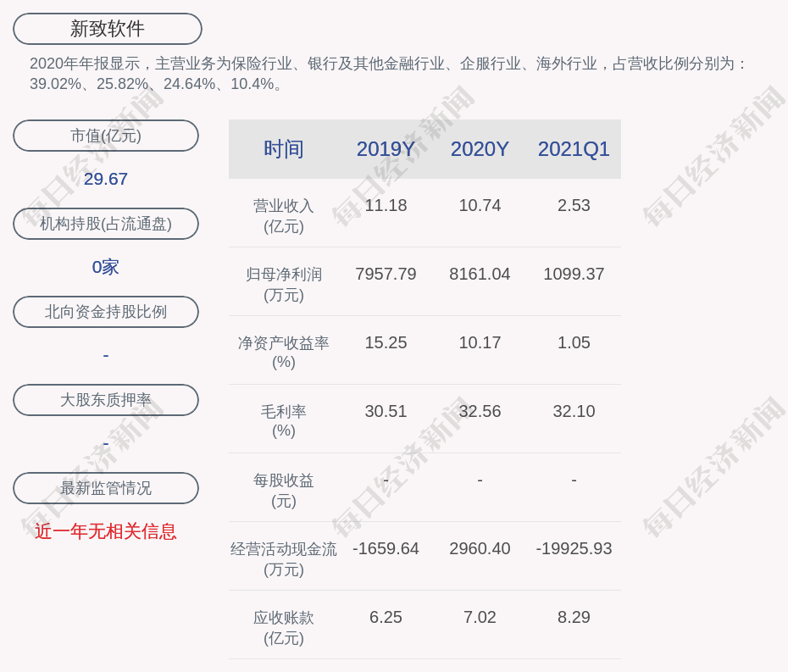Click the 时间 table header cell
Screen dimensions: 788x672
[x=284, y=149]
